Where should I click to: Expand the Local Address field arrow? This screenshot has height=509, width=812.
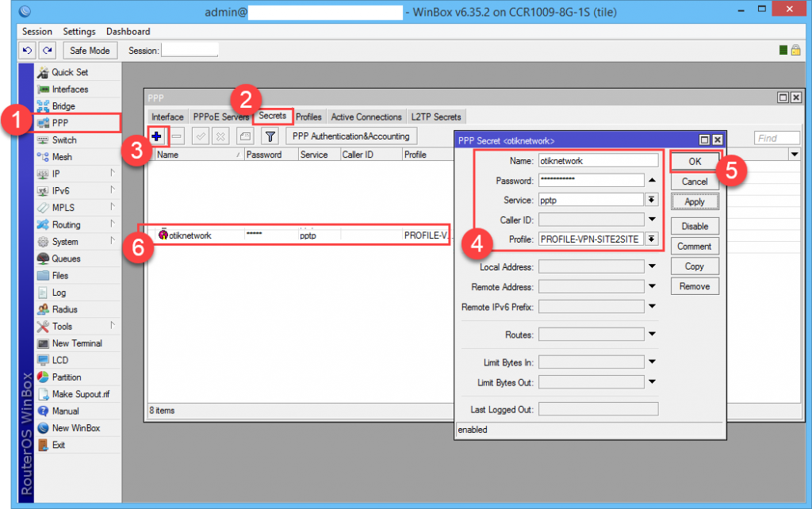pyautogui.click(x=652, y=266)
